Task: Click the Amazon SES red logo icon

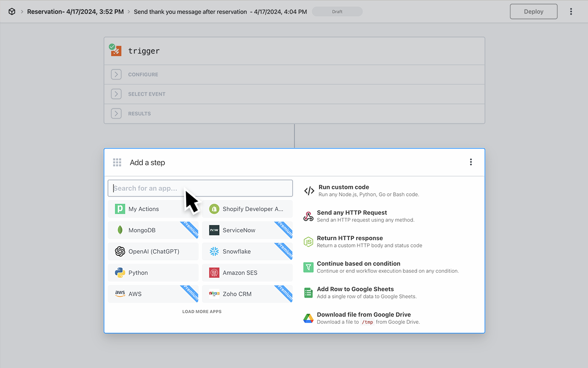Action: tap(214, 273)
